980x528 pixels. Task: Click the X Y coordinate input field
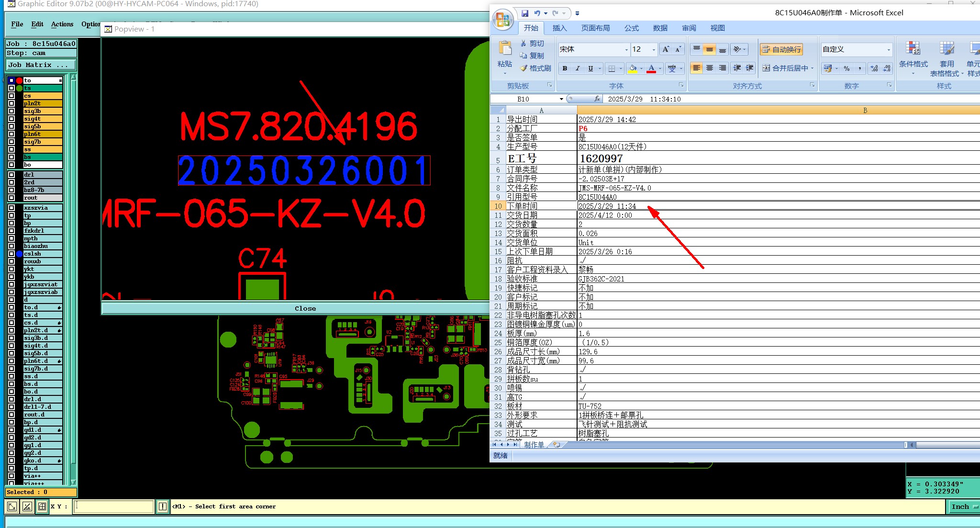tap(114, 506)
